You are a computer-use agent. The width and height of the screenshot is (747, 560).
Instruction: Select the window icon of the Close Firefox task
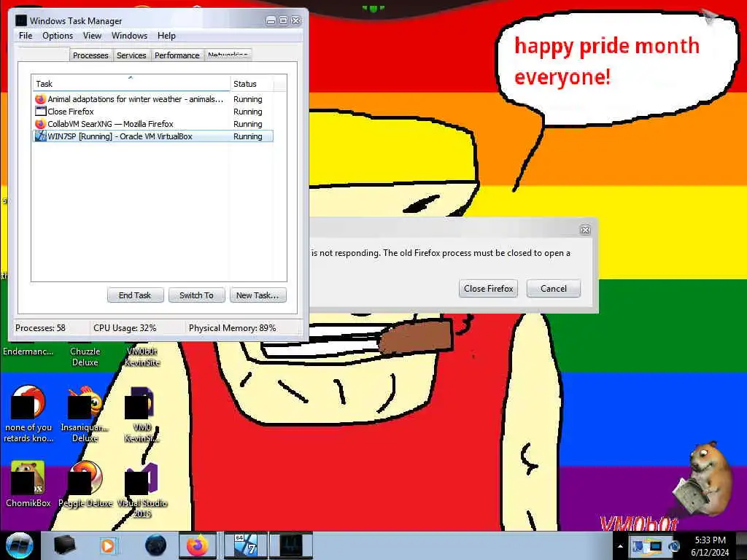pyautogui.click(x=41, y=112)
